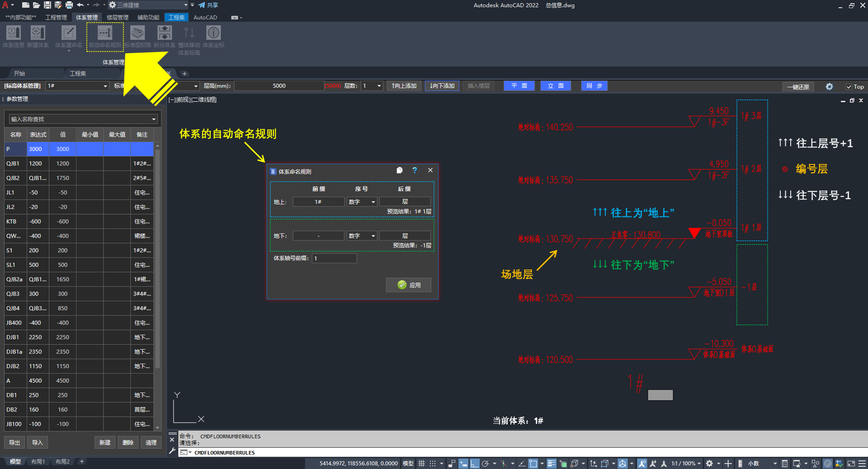868x469 pixels.
Task: Open the 自动命名规则 tool
Action: [104, 33]
